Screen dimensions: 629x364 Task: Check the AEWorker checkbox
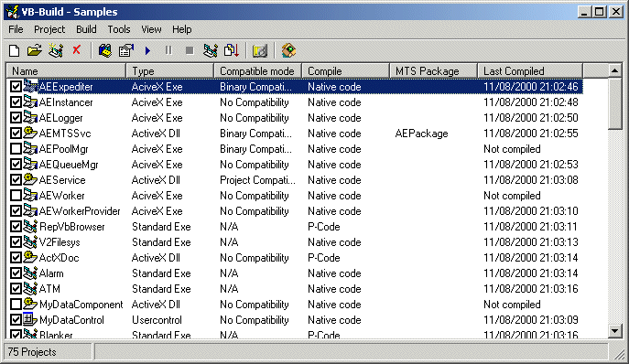16,196
